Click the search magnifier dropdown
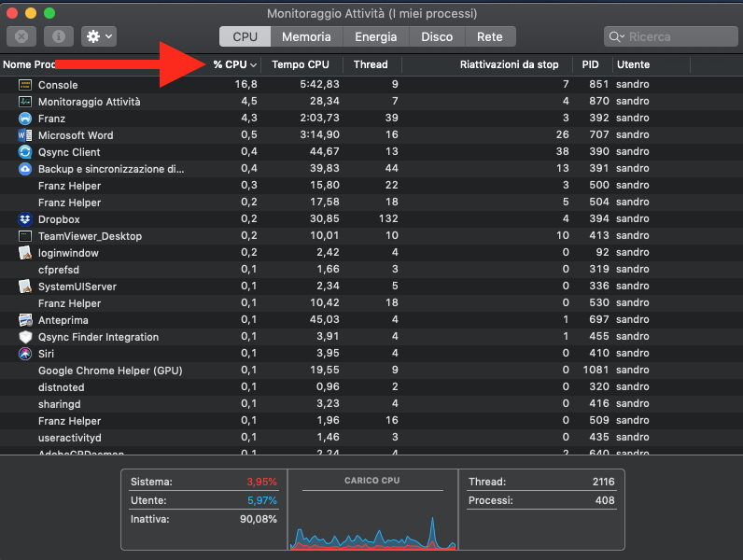This screenshot has width=743, height=560. pos(616,37)
